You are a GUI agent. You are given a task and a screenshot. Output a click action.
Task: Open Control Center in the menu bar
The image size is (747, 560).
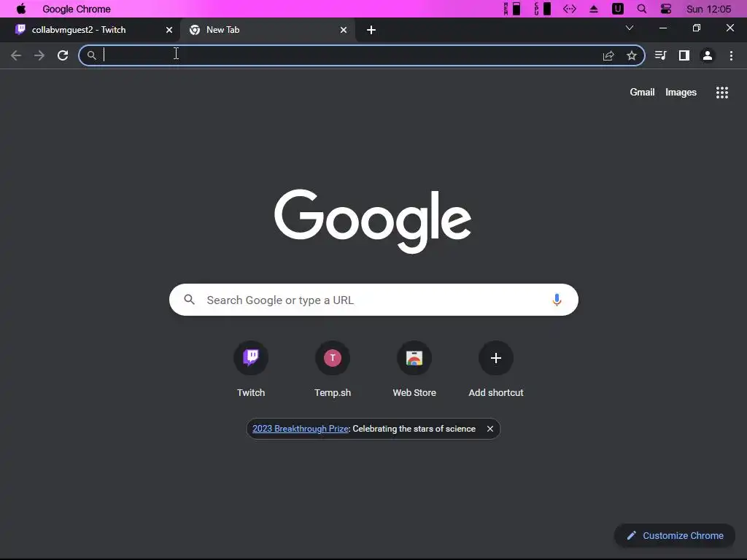[666, 9]
